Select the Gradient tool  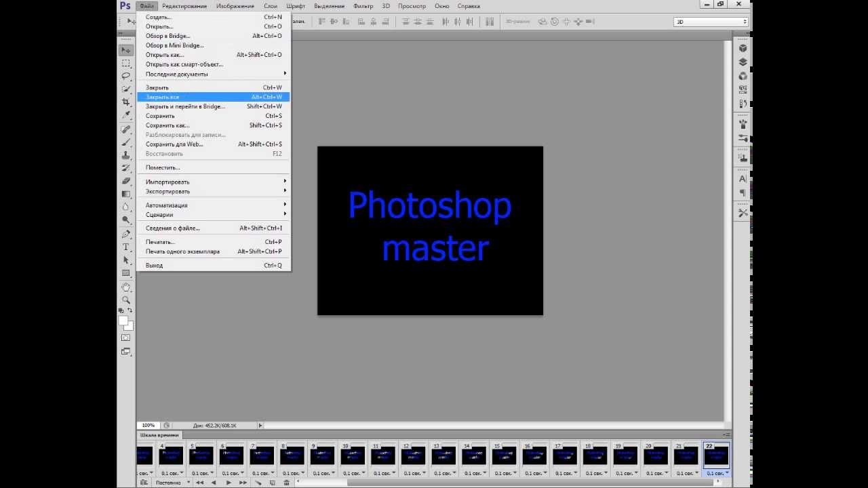point(126,194)
